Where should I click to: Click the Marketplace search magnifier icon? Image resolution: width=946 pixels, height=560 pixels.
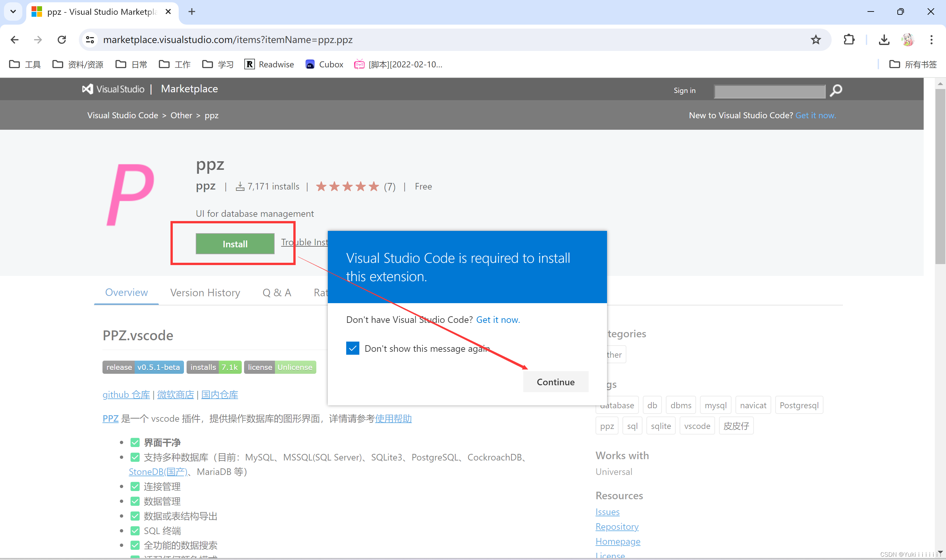(x=836, y=91)
